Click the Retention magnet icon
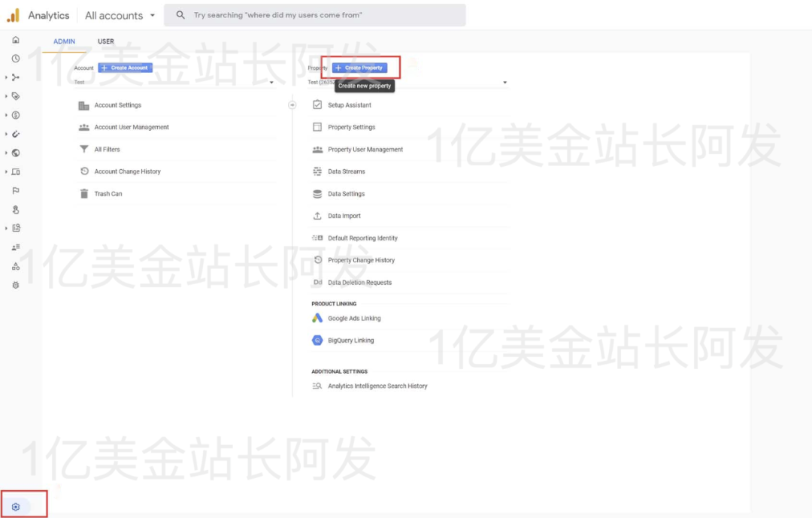 [16, 134]
